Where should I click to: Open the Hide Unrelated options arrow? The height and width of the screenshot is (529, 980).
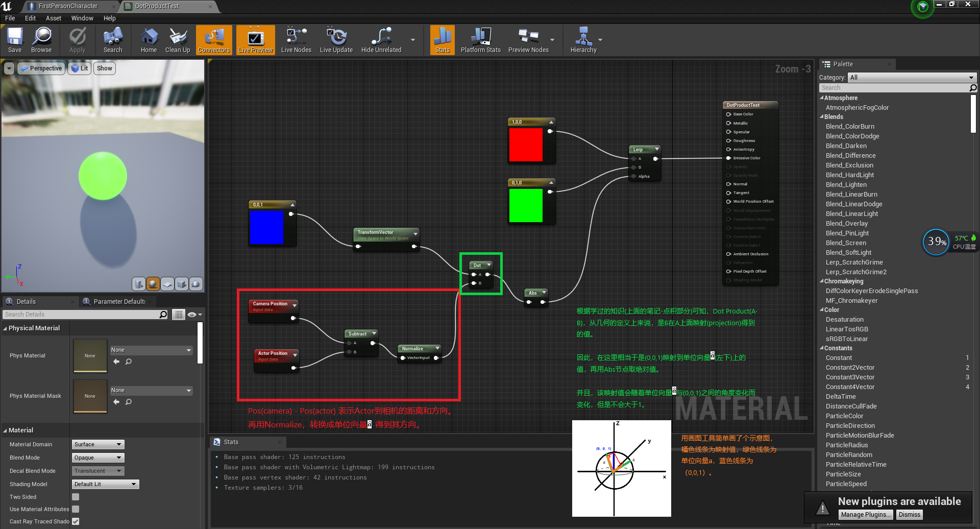[413, 40]
